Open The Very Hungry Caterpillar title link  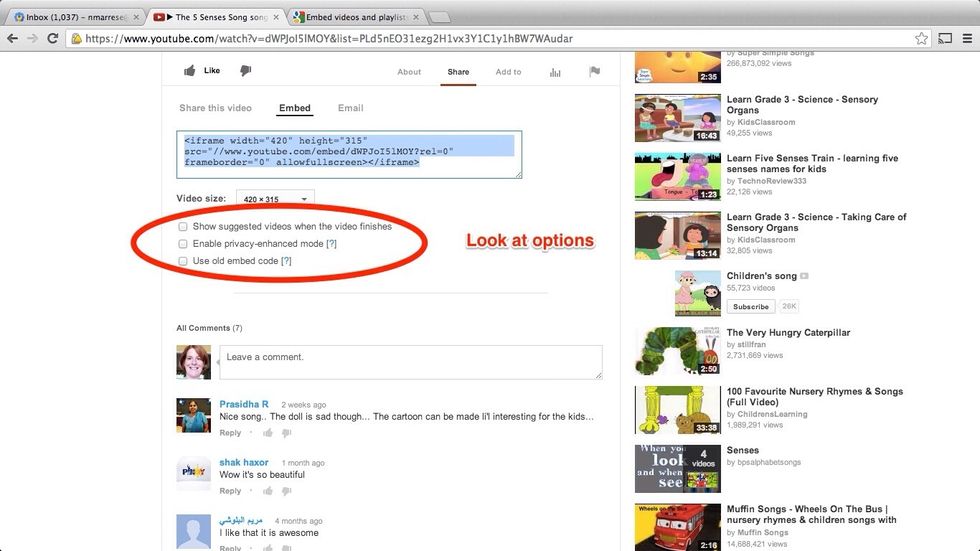788,333
